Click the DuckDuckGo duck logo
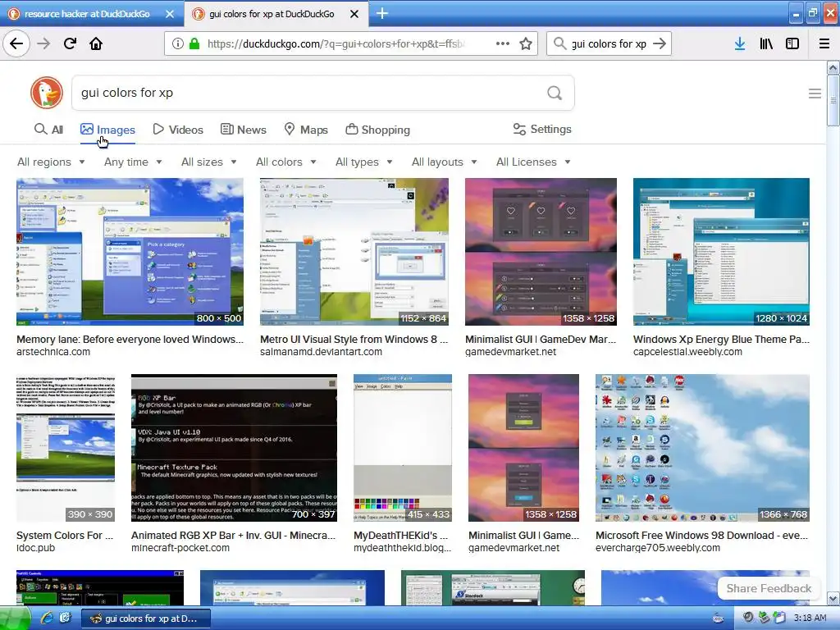The image size is (840, 630). 47,93
